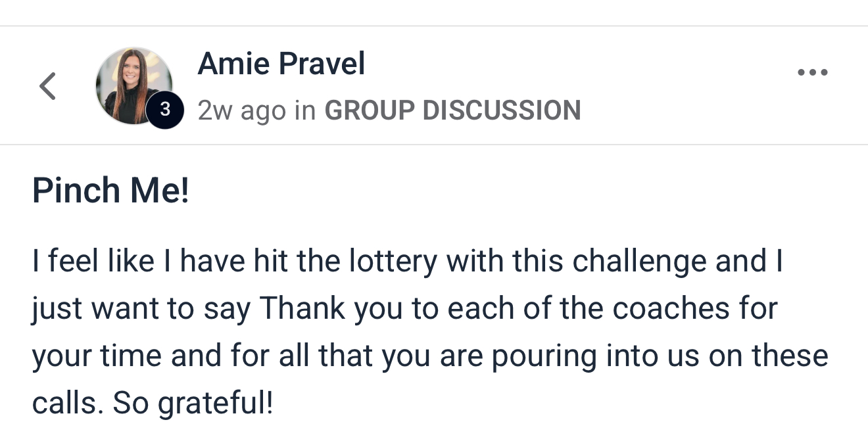The width and height of the screenshot is (868, 445).
Task: Click the line beginning 'your time and'
Action: [430, 356]
